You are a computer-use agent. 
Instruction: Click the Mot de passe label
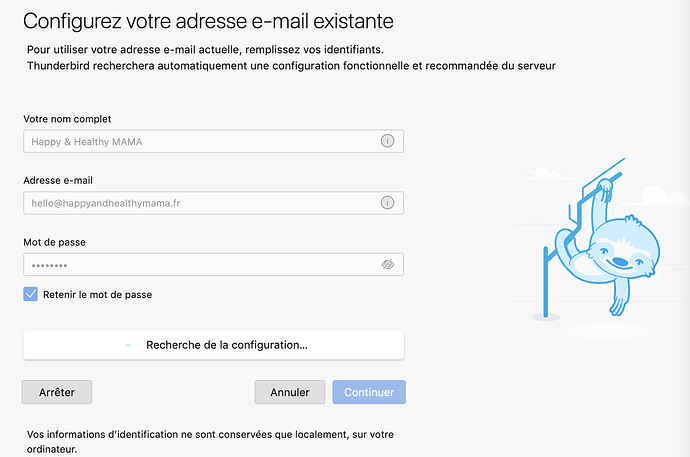(x=55, y=242)
